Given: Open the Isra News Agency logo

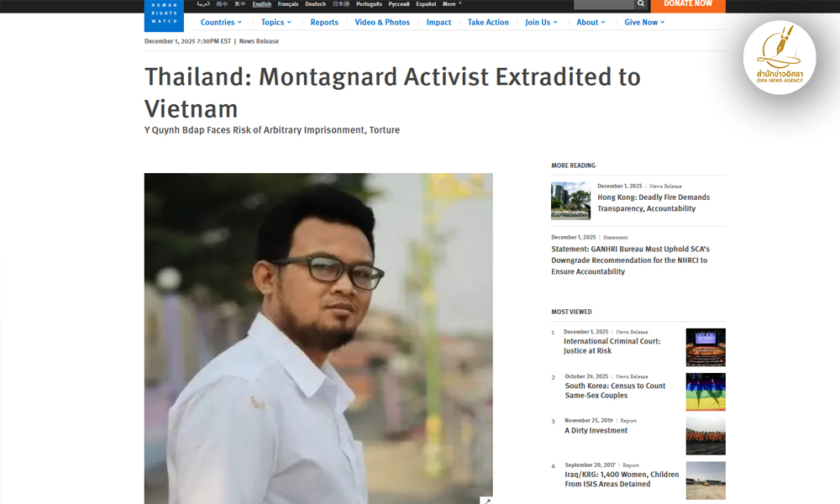Looking at the screenshot, I should 780,57.
